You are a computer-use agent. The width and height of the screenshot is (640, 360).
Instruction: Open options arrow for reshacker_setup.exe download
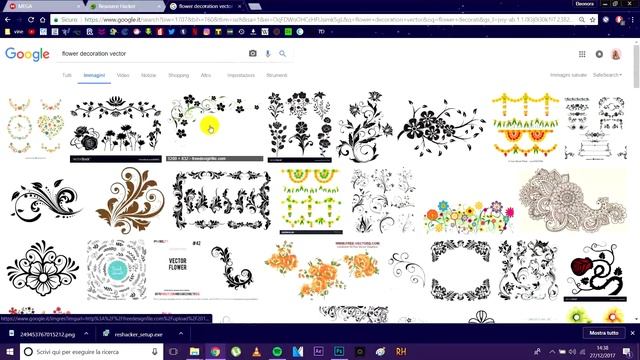181,333
